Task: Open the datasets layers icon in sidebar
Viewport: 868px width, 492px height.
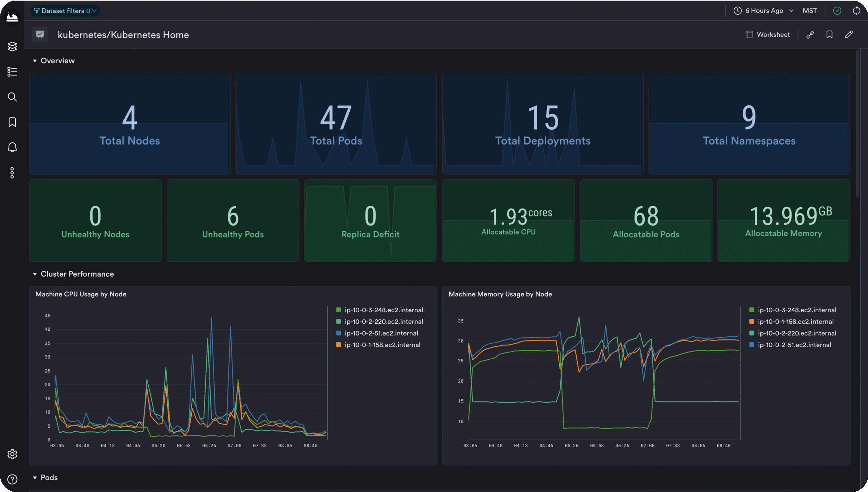Action: pos(12,46)
